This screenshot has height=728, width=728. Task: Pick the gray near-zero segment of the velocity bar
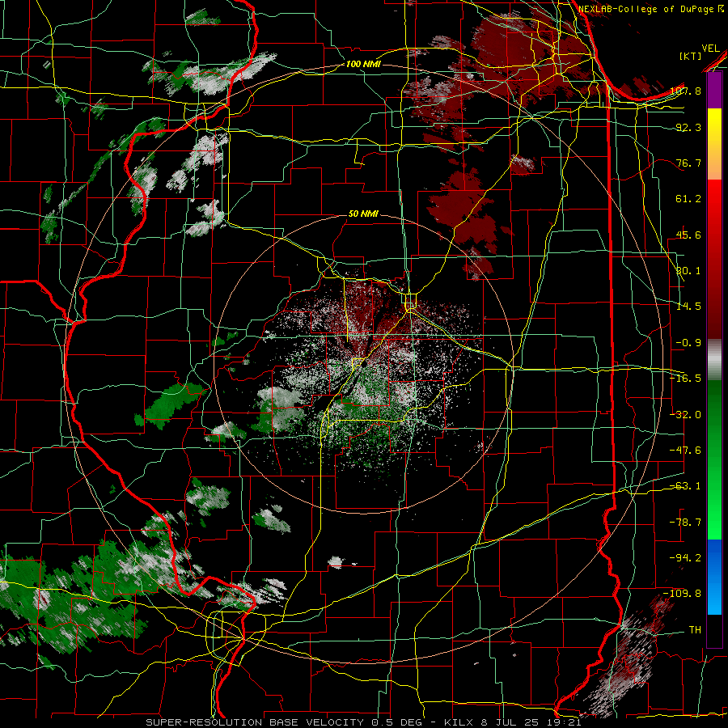click(x=714, y=360)
